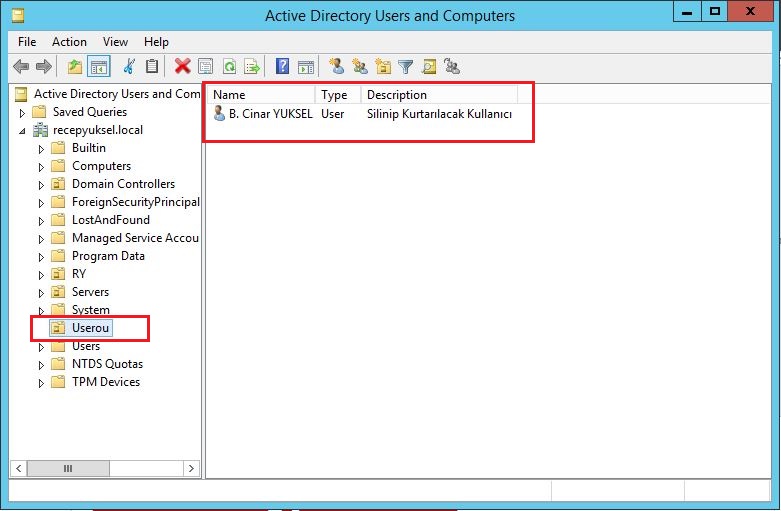Screen dimensions: 781x511
Task: Expand the NTDS Quotas container
Action: (41, 365)
